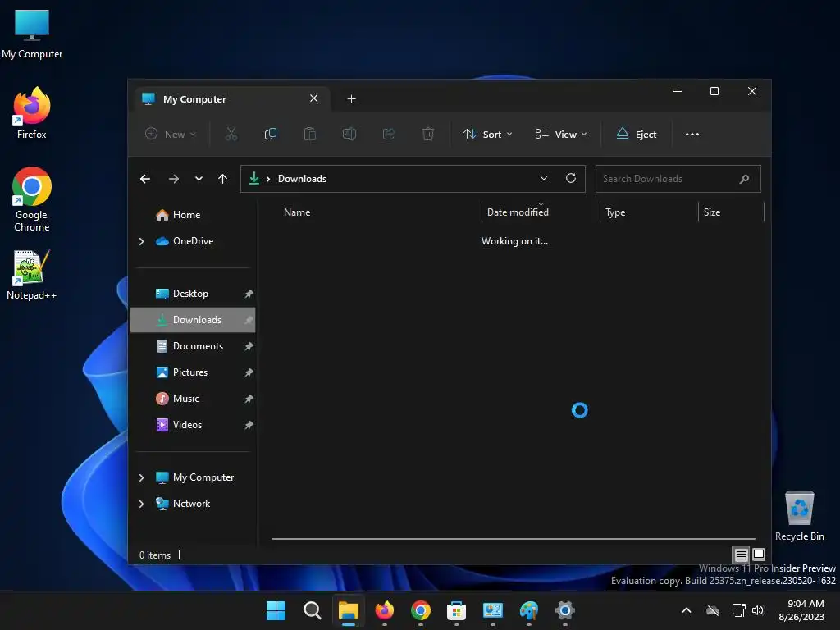
Task: Click the Recycle Bin desktop icon
Action: [800, 516]
